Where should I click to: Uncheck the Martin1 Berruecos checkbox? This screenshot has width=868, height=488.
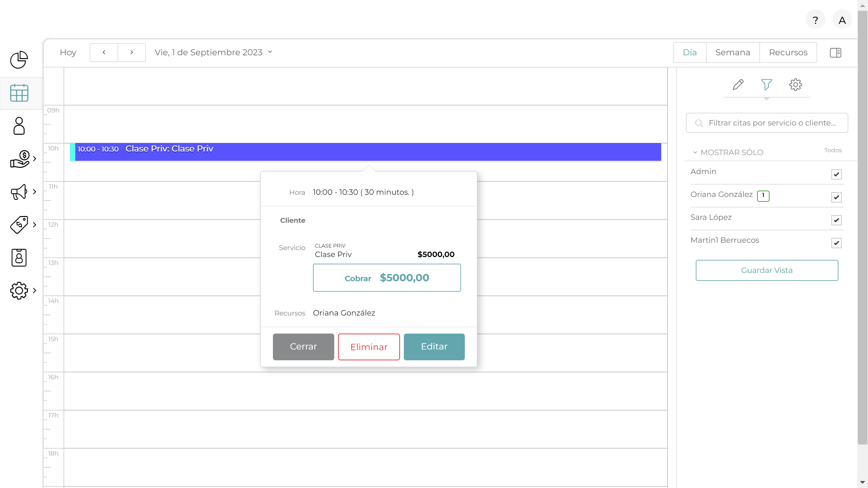[836, 243]
